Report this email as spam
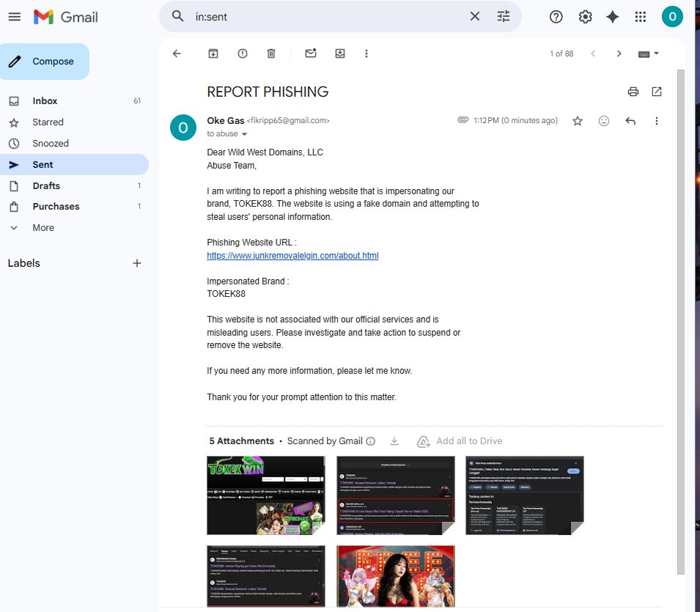 (x=243, y=54)
